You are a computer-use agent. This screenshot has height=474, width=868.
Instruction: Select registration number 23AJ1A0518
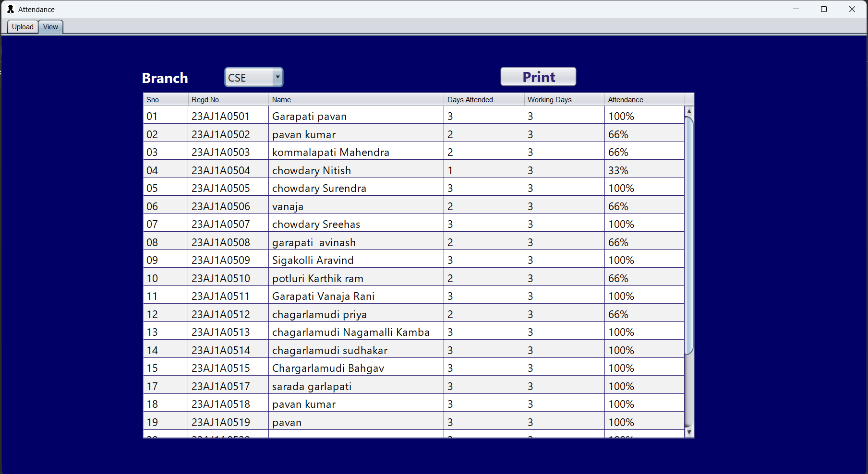coord(228,404)
